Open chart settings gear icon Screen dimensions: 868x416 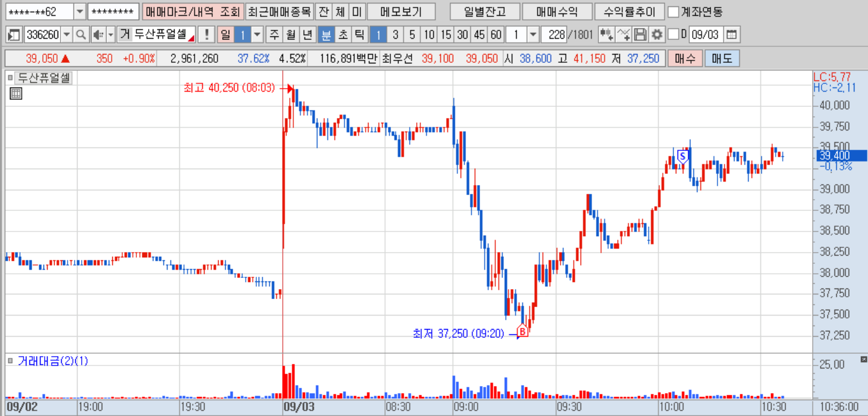point(657,35)
